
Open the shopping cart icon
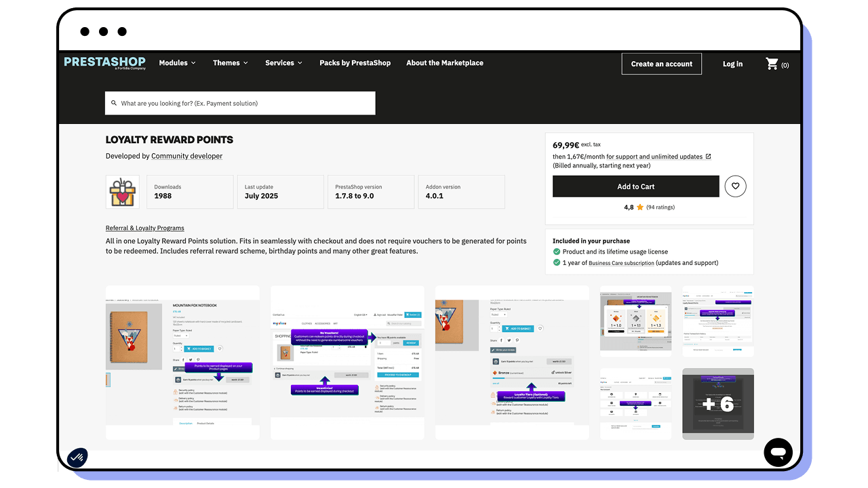click(x=772, y=64)
